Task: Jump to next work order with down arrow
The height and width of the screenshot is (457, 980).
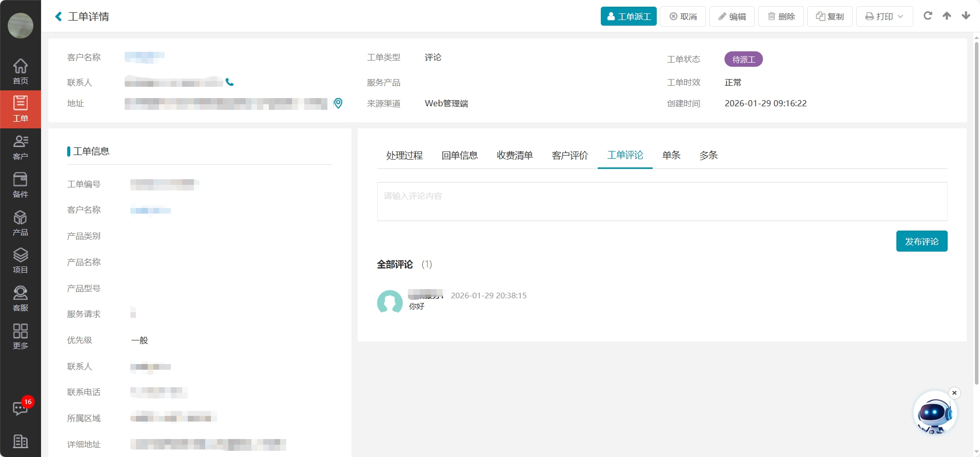Action: [966, 16]
